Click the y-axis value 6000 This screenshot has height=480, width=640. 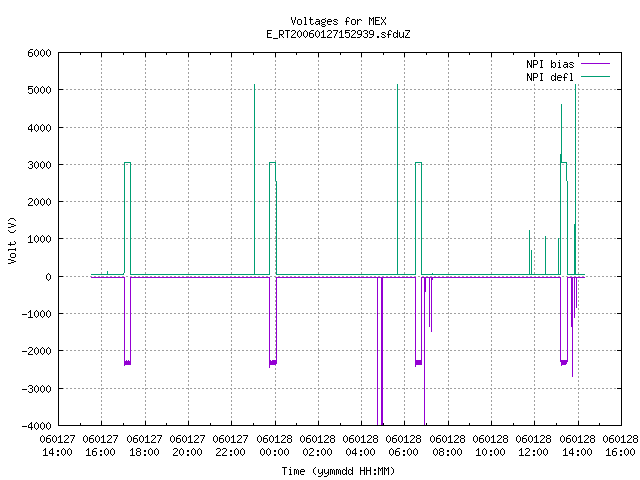point(40,53)
